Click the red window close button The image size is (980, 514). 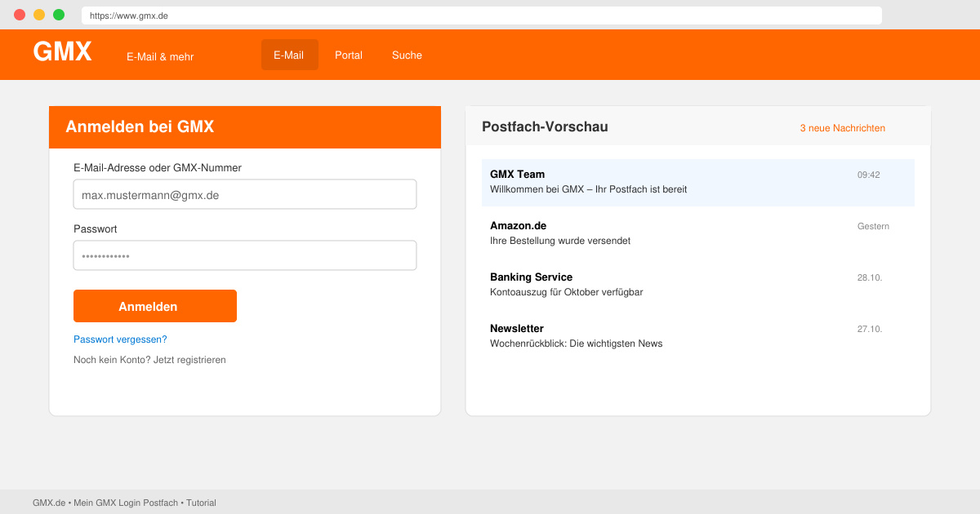20,15
